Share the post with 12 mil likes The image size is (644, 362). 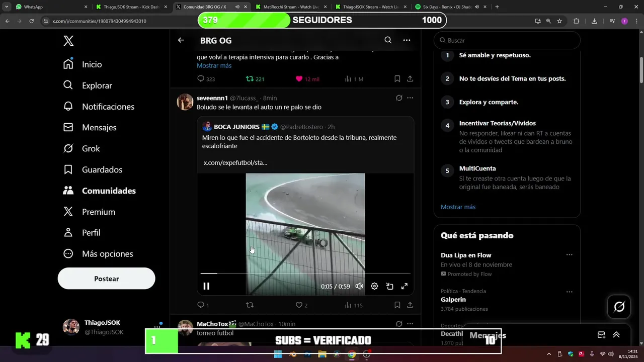pyautogui.click(x=410, y=79)
